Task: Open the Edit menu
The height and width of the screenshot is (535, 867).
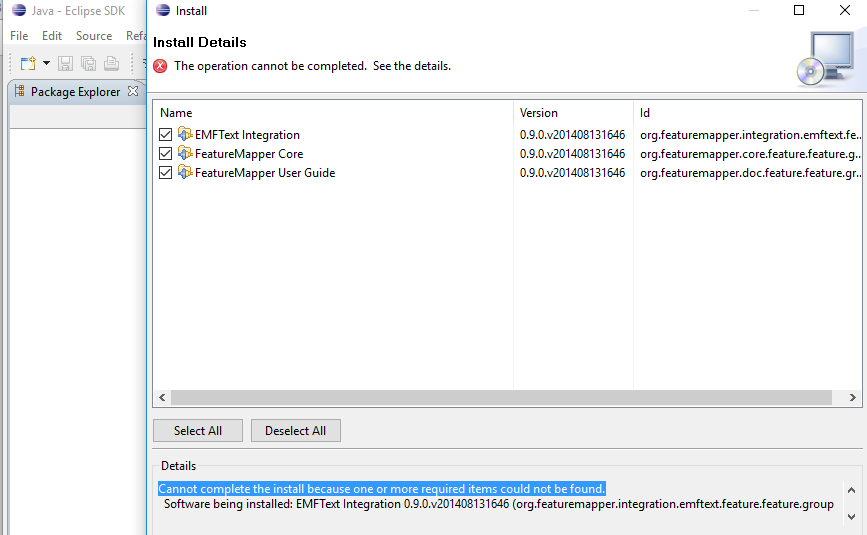Action: click(x=52, y=36)
